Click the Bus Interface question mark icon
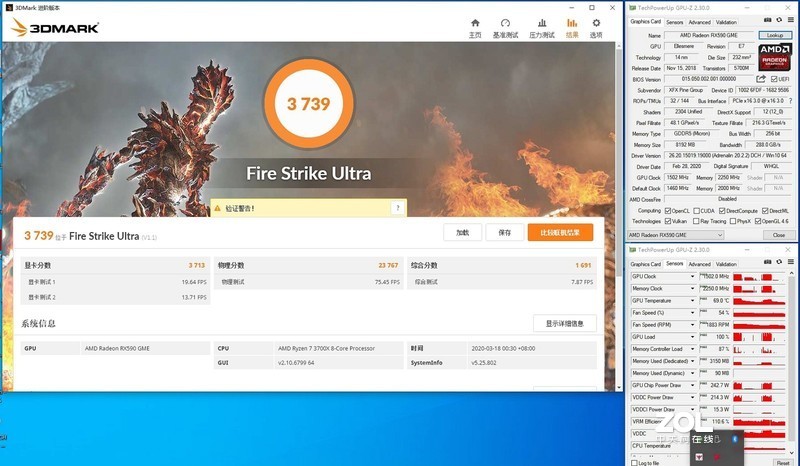This screenshot has width=800, height=466. (790, 101)
